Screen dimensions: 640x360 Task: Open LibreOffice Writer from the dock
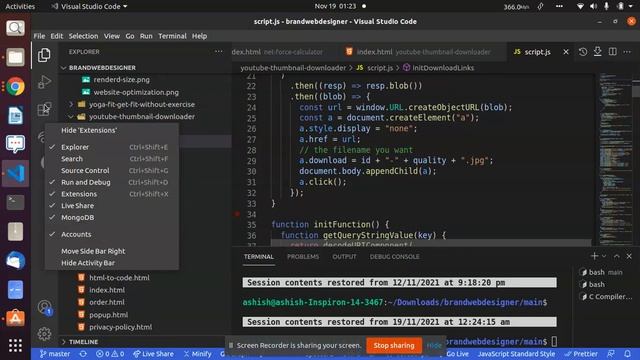pyautogui.click(x=16, y=115)
